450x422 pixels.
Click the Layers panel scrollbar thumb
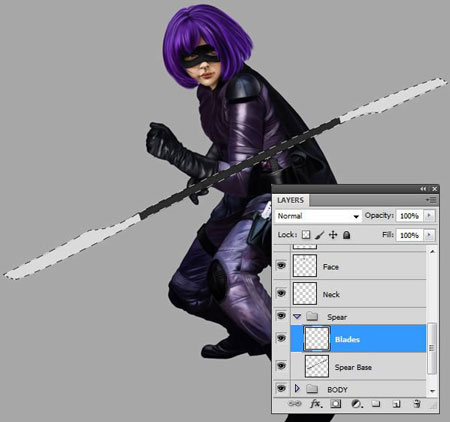(432, 348)
